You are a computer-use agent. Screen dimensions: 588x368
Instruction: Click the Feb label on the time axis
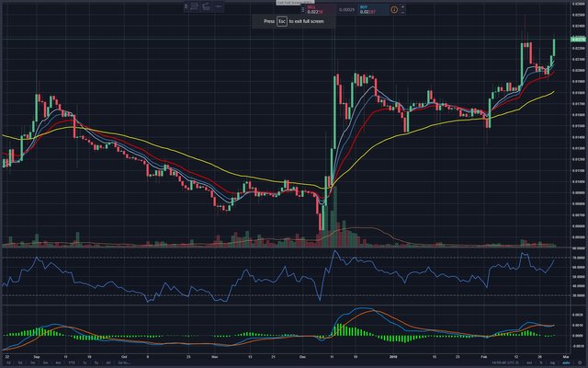484,357
